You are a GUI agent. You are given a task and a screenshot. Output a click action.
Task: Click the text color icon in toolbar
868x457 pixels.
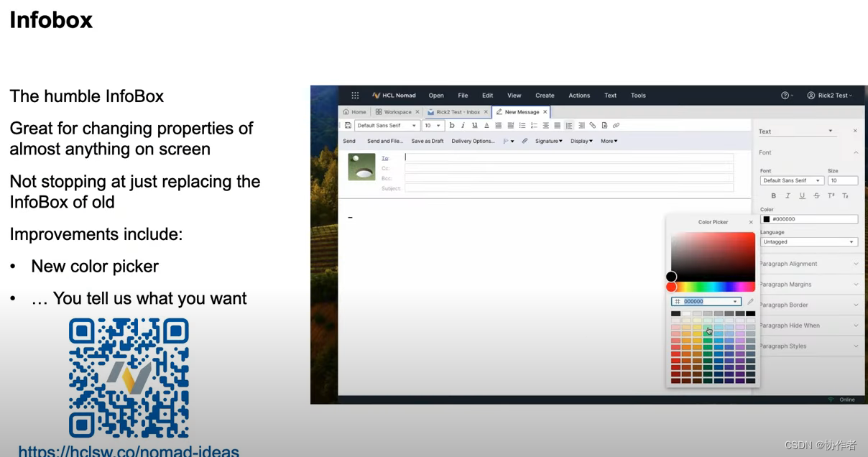pos(486,126)
